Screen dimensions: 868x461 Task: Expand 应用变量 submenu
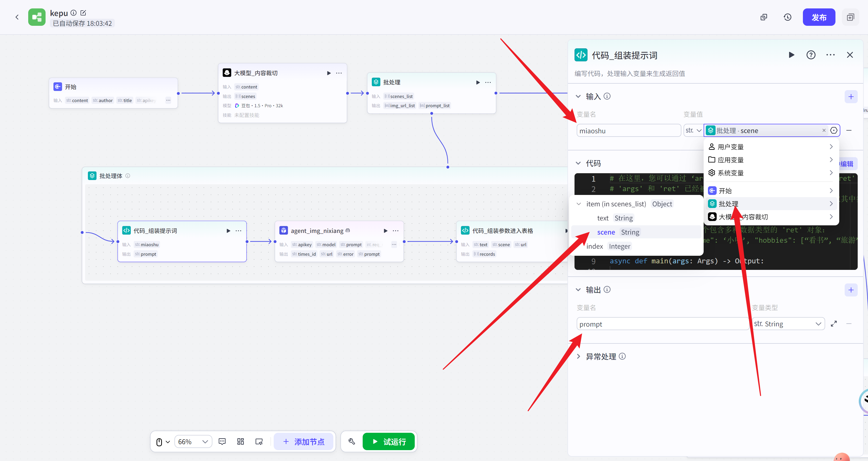pos(771,160)
